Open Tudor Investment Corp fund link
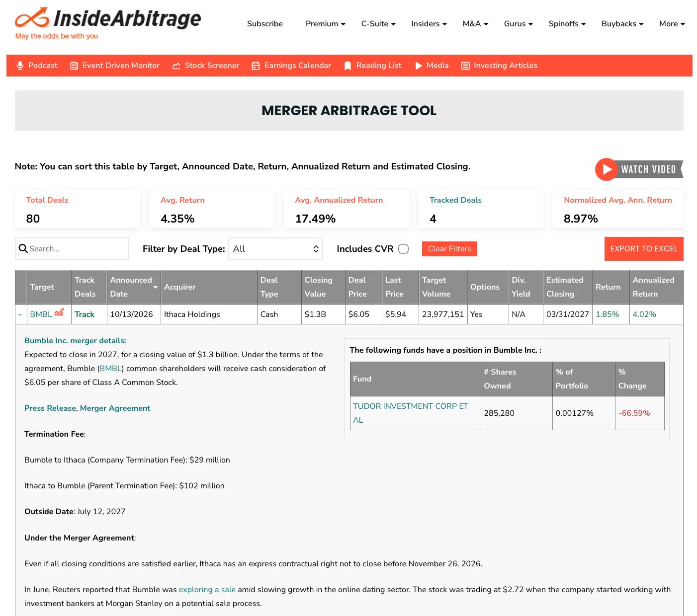 tap(411, 413)
